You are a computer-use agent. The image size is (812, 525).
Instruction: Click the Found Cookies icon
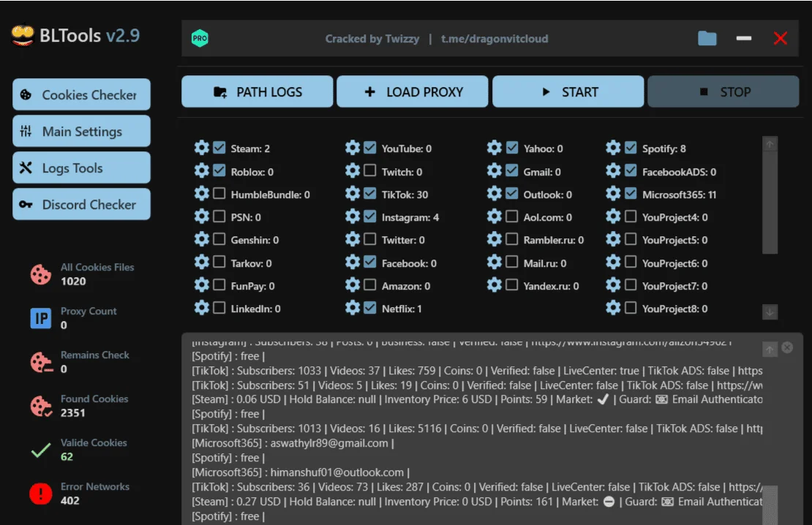(41, 407)
